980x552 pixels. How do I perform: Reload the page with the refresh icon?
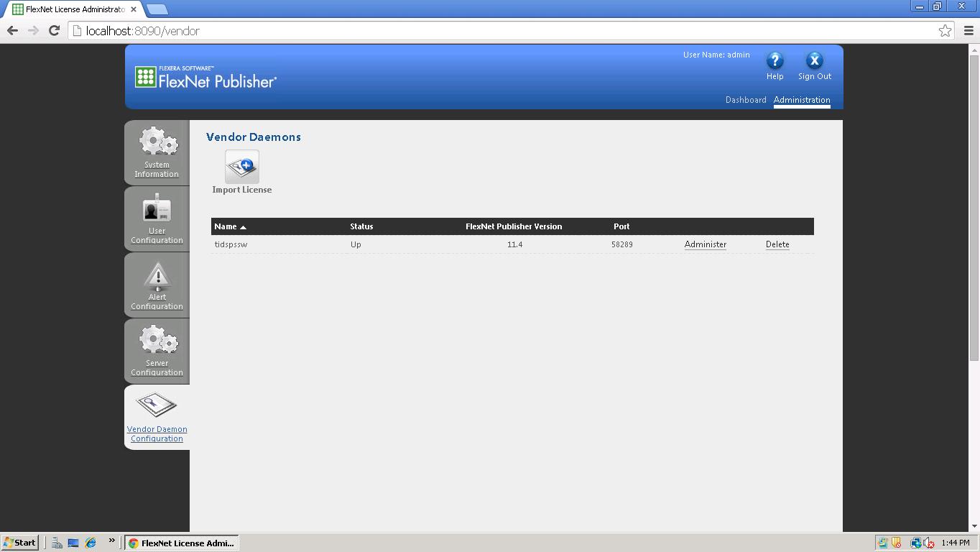click(x=54, y=30)
